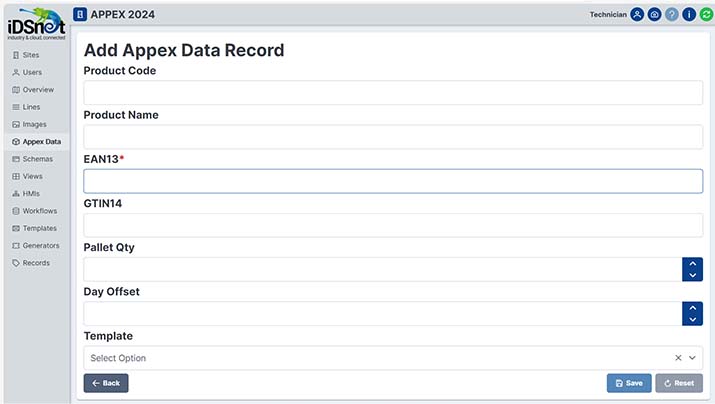
Task: Click the Save button
Action: click(629, 383)
